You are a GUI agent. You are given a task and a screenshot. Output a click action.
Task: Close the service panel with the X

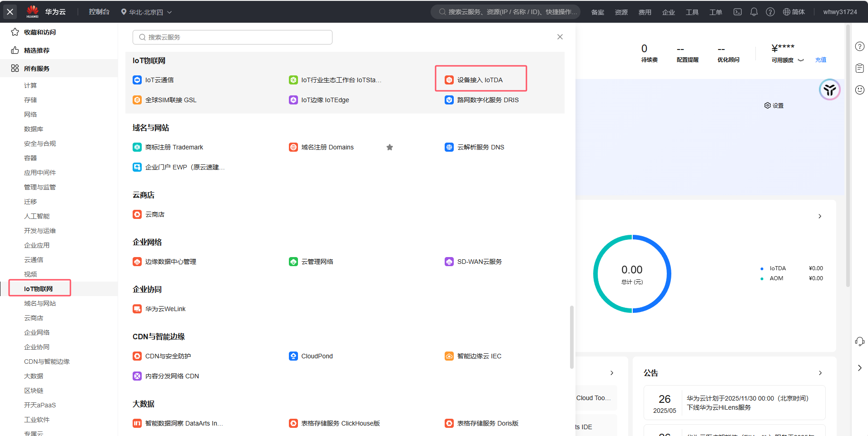coord(560,37)
